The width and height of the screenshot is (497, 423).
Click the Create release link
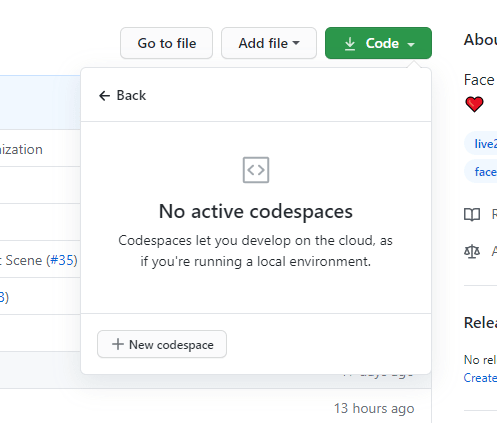tap(480, 378)
